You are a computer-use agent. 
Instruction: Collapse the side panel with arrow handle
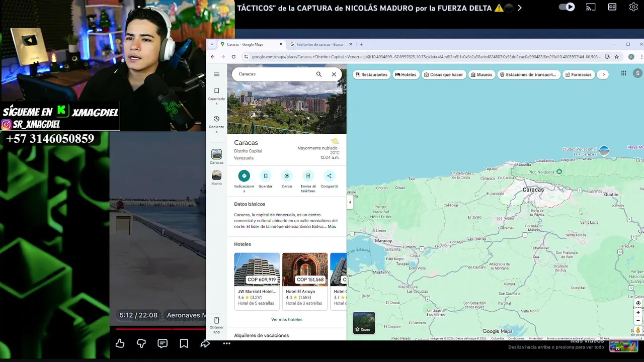pyautogui.click(x=350, y=202)
